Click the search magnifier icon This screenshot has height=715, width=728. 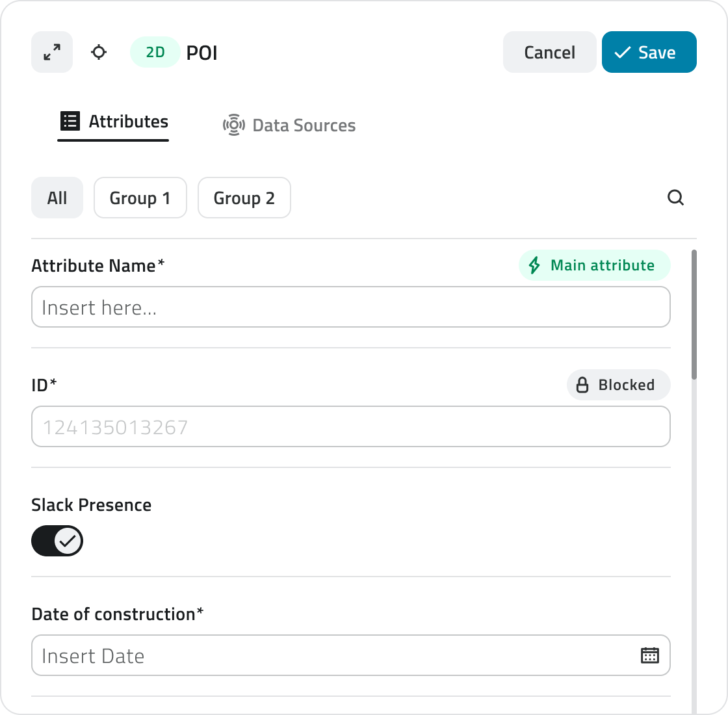tap(676, 198)
